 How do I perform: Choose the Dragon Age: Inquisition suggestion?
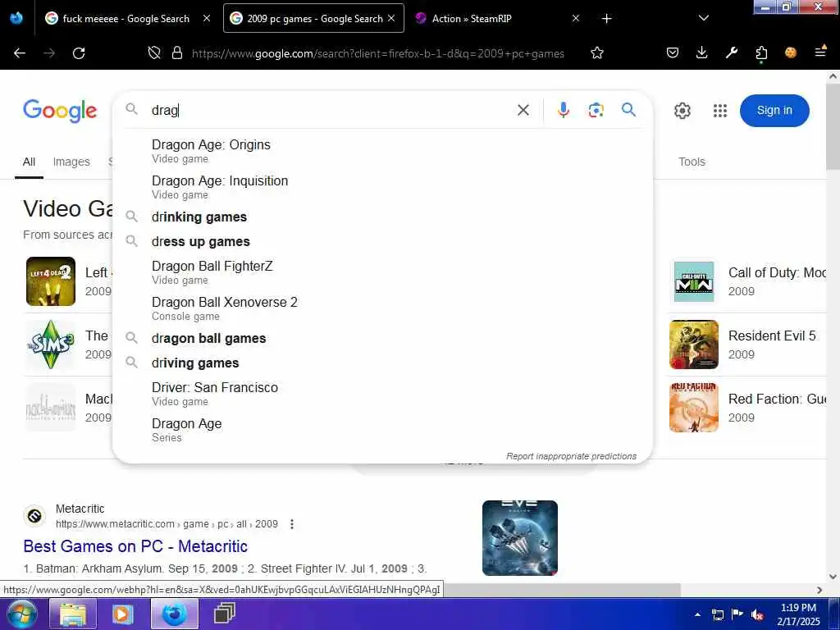[382, 187]
